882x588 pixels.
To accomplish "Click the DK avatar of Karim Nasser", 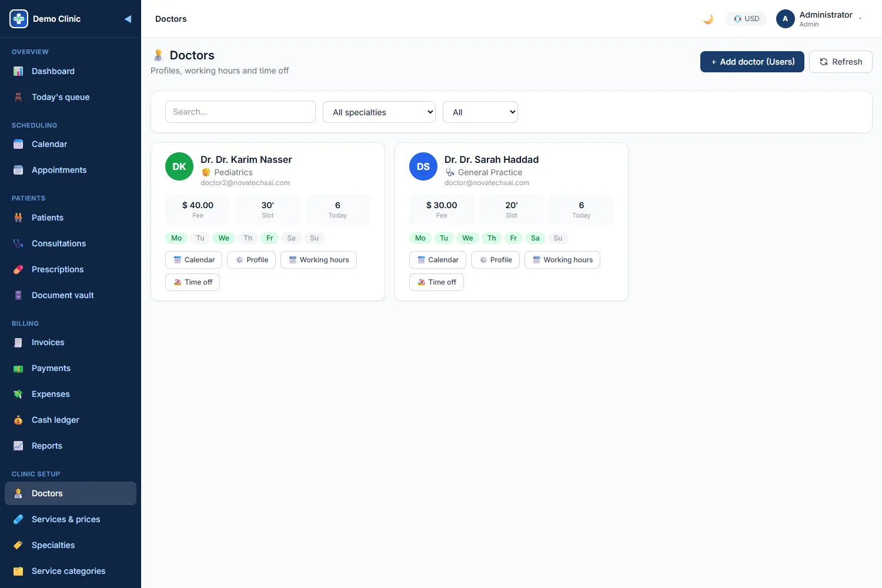I will point(179,166).
